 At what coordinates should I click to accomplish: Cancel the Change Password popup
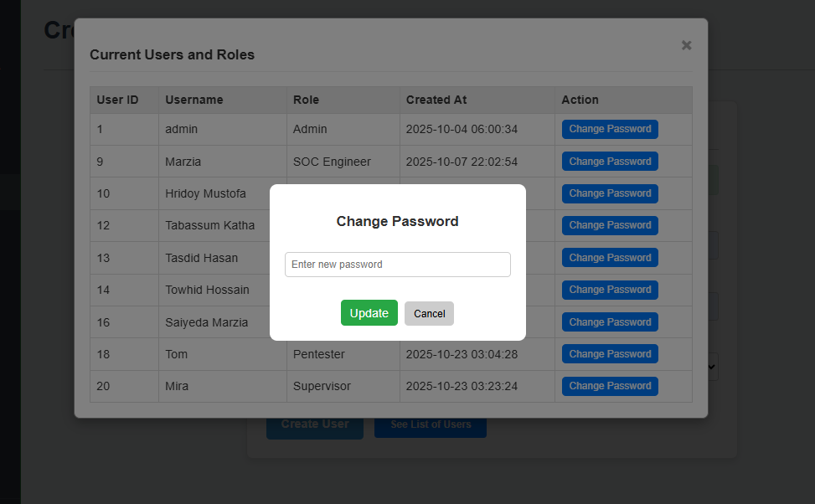point(429,313)
